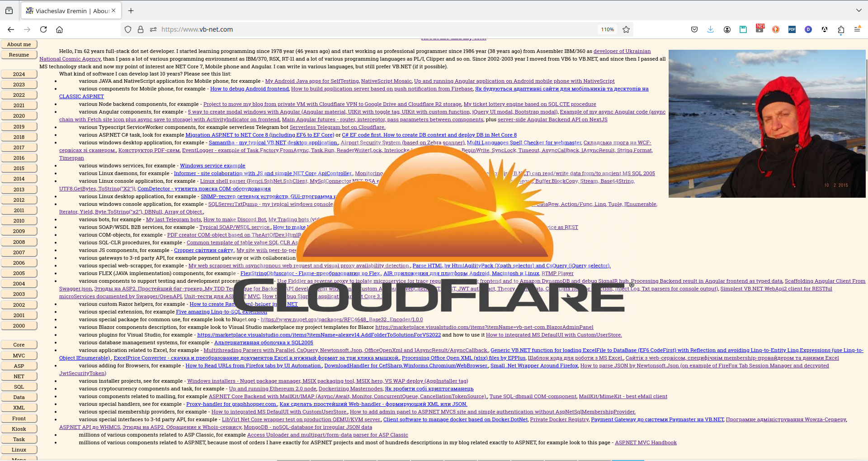Image resolution: width=868 pixels, height=461 pixels.
Task: Go forward with the forward arrow
Action: (27, 29)
